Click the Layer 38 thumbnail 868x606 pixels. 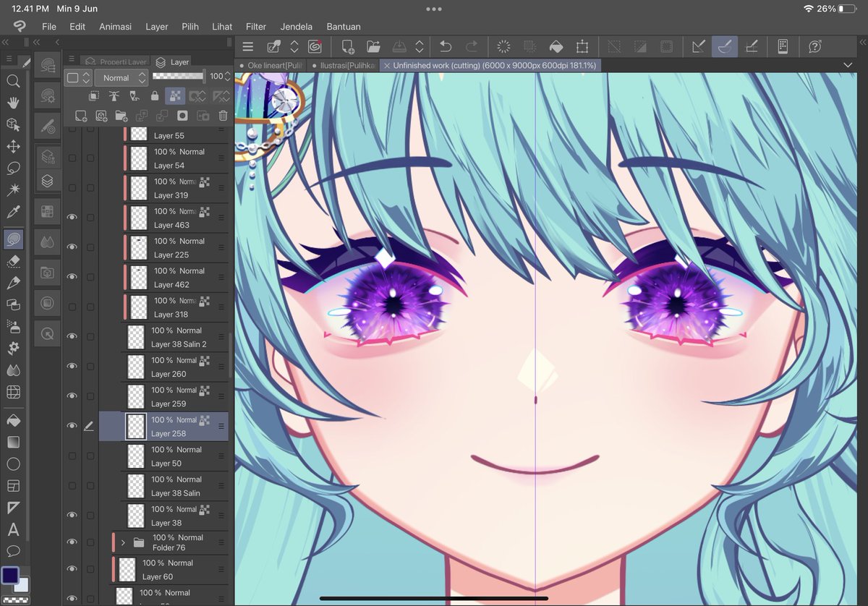135,516
